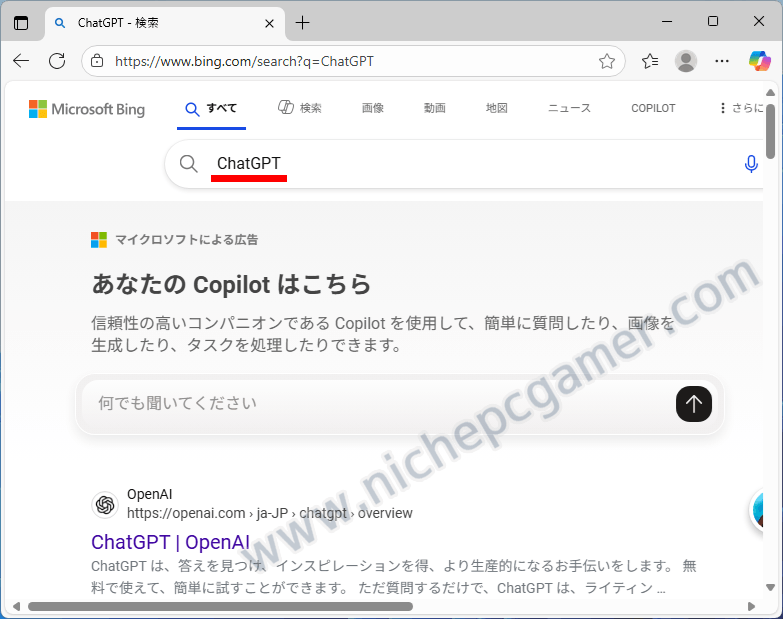This screenshot has height=619, width=783.
Task: Go to Microsoft Bing home logo
Action: (87, 109)
